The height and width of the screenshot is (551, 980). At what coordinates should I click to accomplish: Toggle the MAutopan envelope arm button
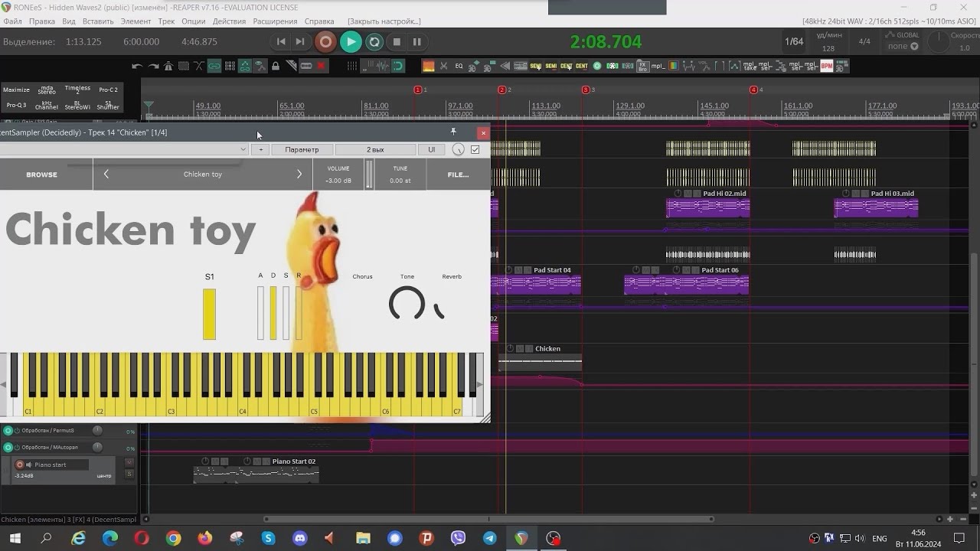tap(8, 448)
